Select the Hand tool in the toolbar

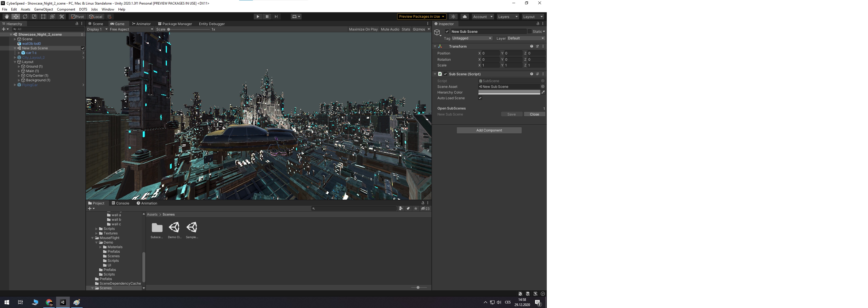[7, 17]
